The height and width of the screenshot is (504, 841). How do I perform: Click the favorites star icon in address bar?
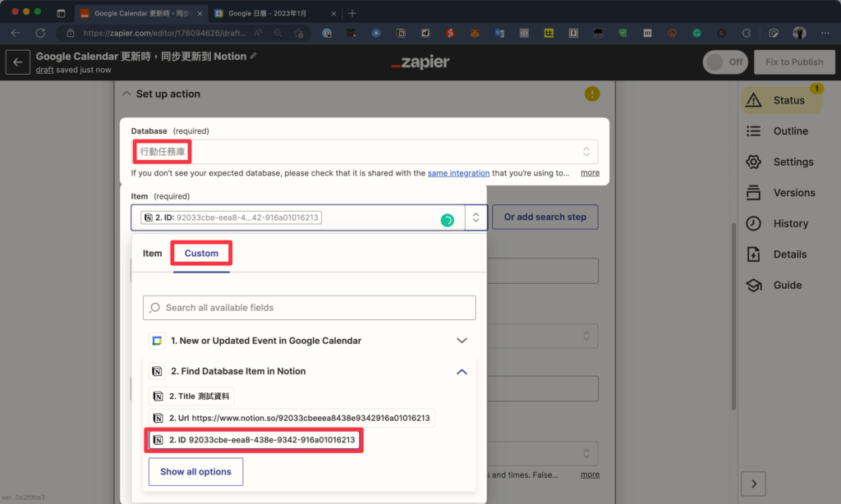coord(299,33)
